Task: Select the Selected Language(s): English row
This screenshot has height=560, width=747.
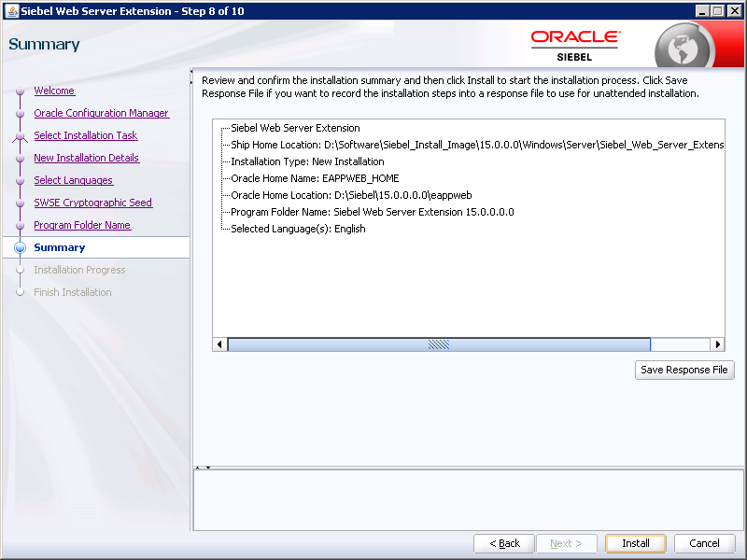Action: pos(298,229)
